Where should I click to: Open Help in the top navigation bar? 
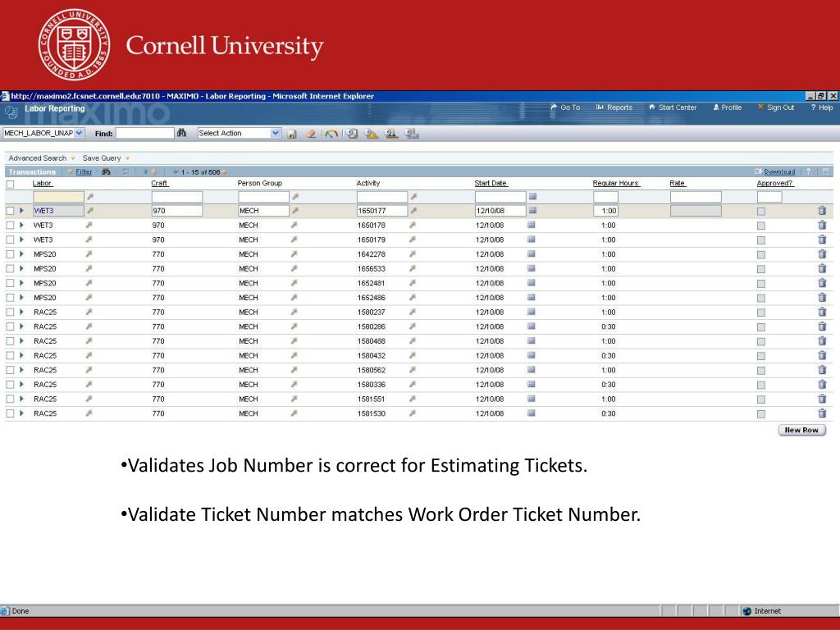822,107
